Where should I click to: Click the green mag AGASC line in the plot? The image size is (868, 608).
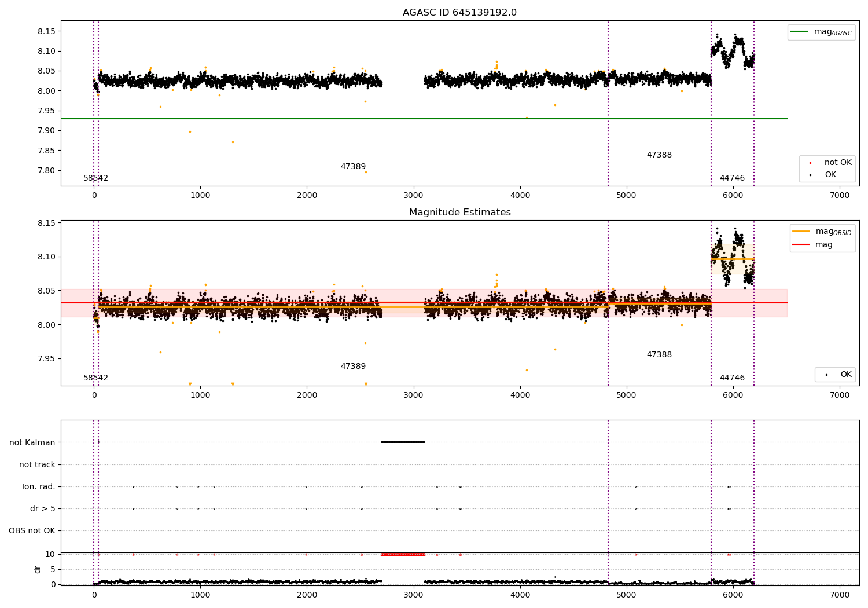pos(424,119)
